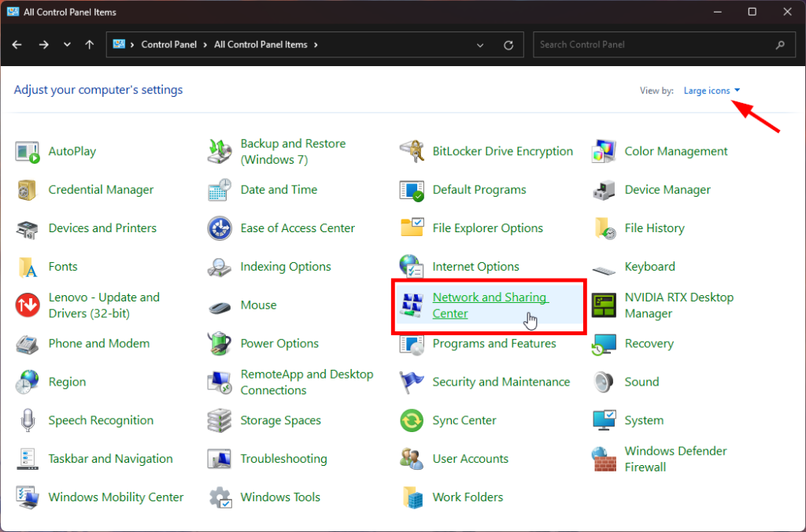Open recent locations dropdown next to forward arrow
Viewport: 806px width, 532px height.
[x=67, y=45]
